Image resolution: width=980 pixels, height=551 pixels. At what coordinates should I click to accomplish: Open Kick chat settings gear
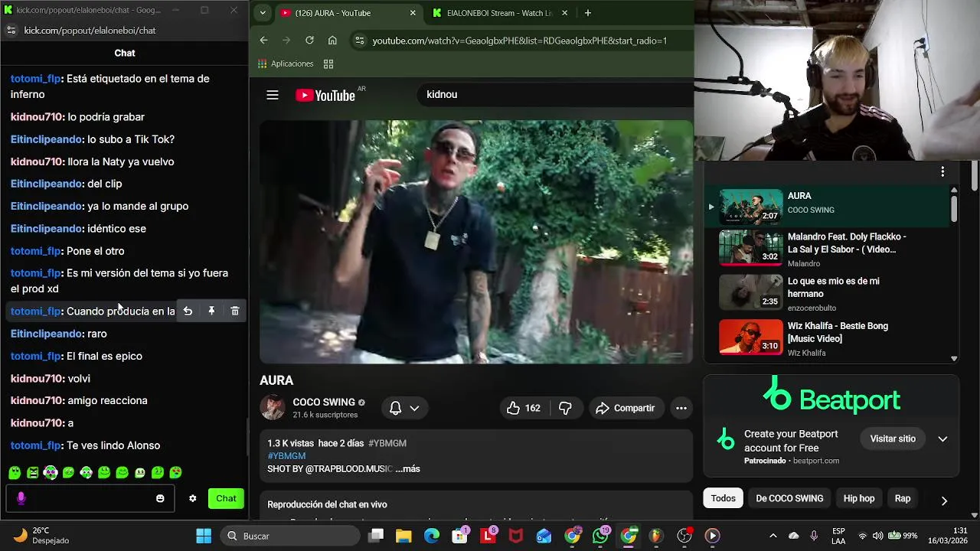(192, 498)
